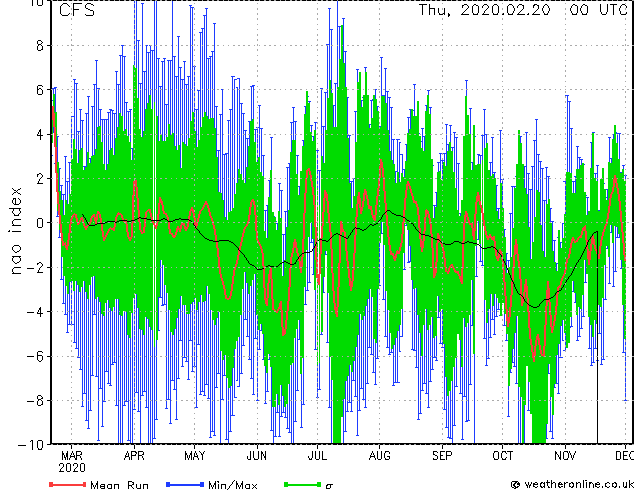Image resolution: width=634 pixels, height=490 pixels.
Task: Click the y-axis value 2
Action: pyautogui.click(x=40, y=179)
